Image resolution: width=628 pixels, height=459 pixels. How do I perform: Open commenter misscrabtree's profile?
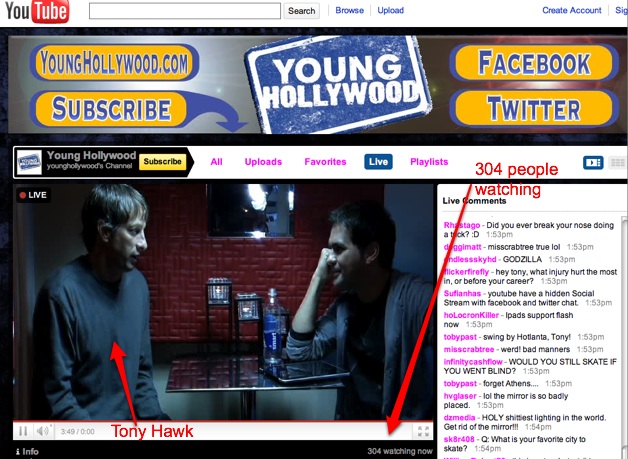469,349
